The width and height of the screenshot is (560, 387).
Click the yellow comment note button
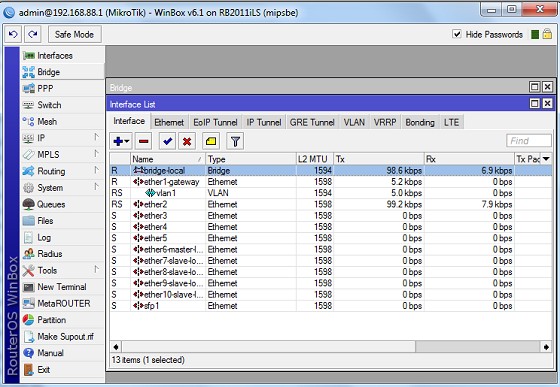point(211,141)
